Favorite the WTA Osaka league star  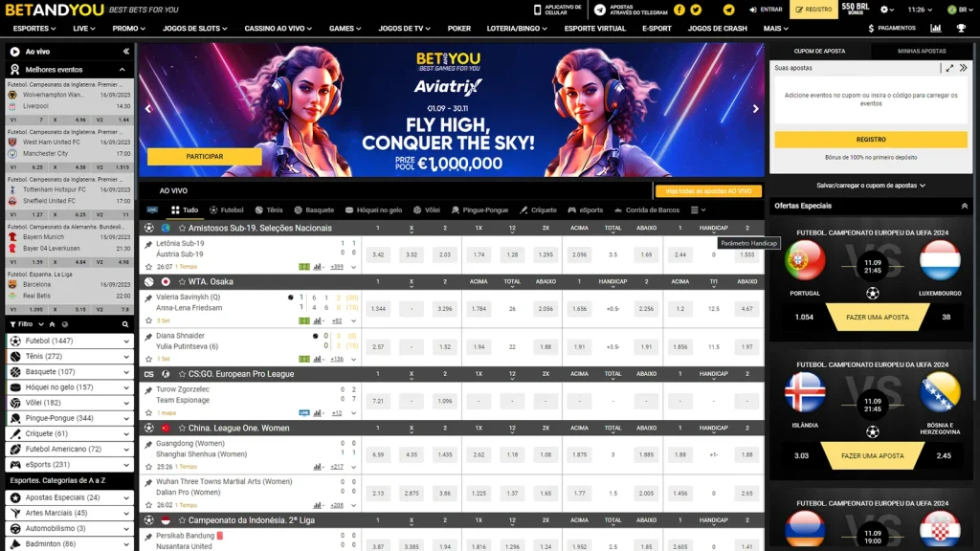coord(182,282)
